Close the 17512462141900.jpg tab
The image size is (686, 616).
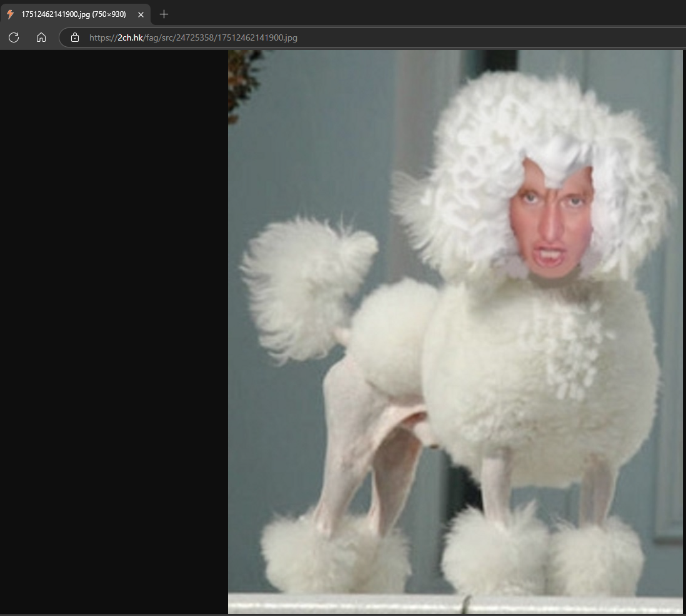[x=141, y=14]
